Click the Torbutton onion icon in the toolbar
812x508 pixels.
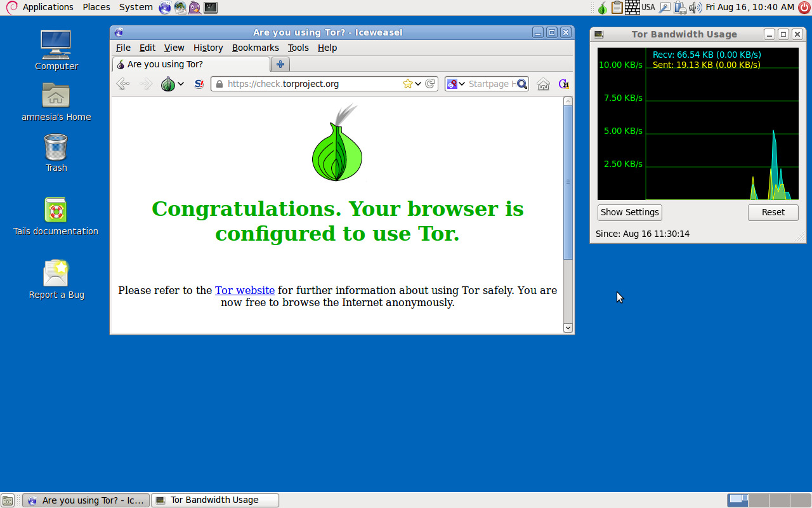(x=167, y=83)
